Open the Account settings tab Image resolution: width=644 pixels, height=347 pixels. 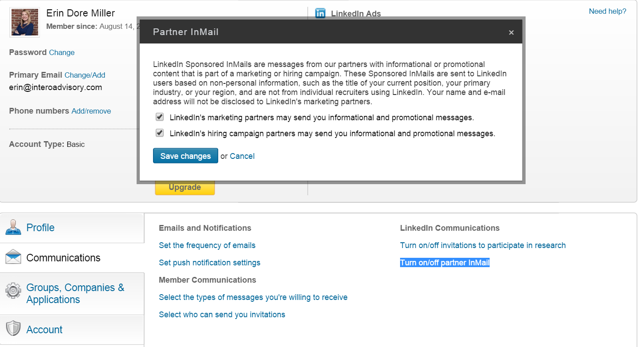coord(44,330)
